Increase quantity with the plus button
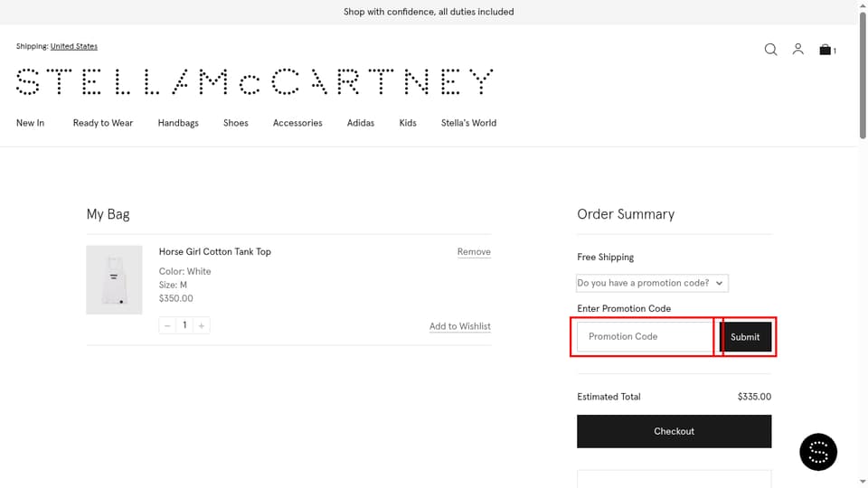The height and width of the screenshot is (488, 868). (202, 325)
